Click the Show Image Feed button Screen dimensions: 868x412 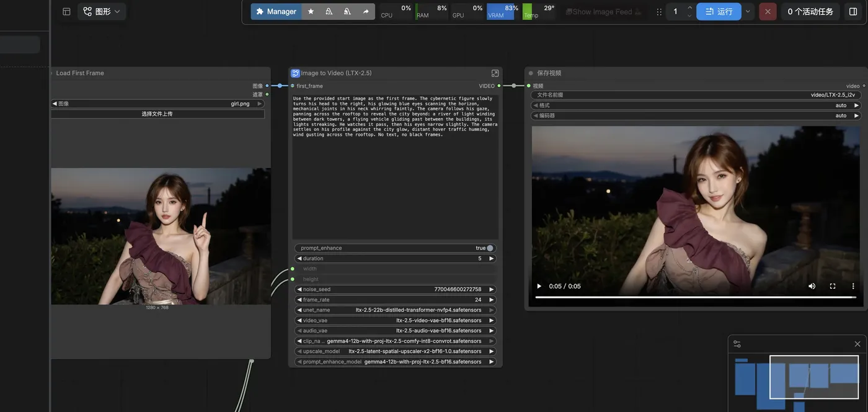click(x=603, y=12)
